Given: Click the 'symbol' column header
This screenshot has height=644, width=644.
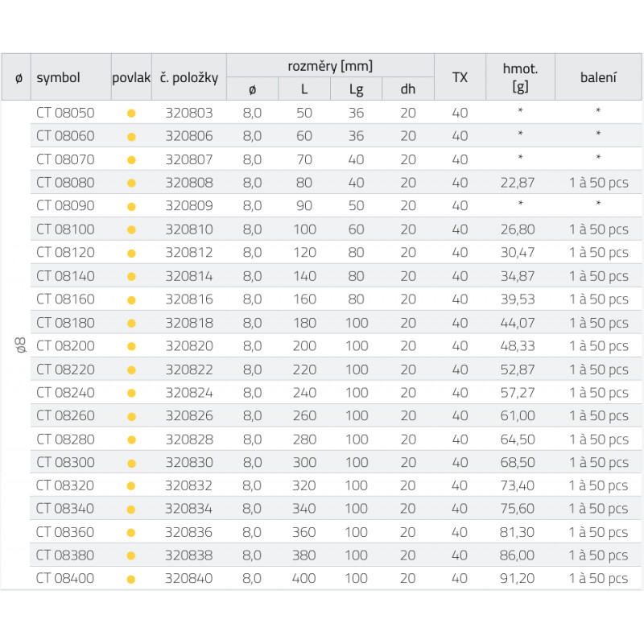Looking at the screenshot, I should [x=59, y=77].
